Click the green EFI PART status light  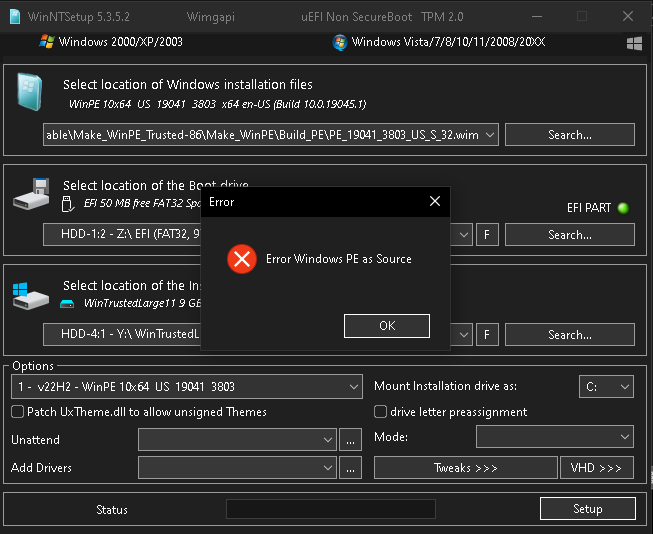coord(623,208)
